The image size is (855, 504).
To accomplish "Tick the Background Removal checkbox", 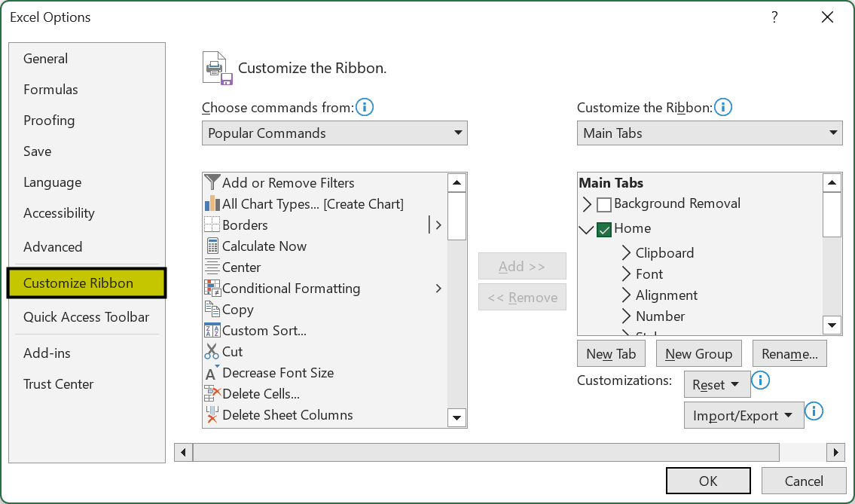I will tap(603, 205).
